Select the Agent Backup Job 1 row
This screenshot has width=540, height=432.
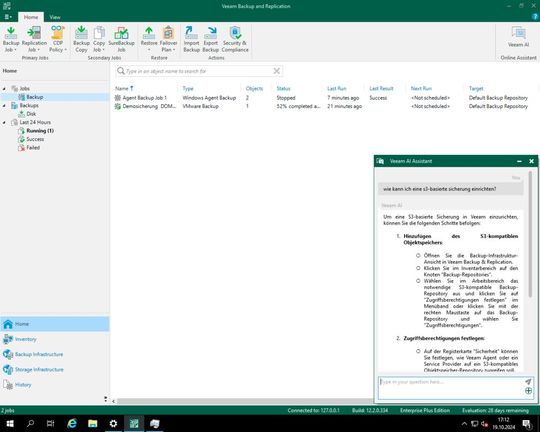click(324, 98)
